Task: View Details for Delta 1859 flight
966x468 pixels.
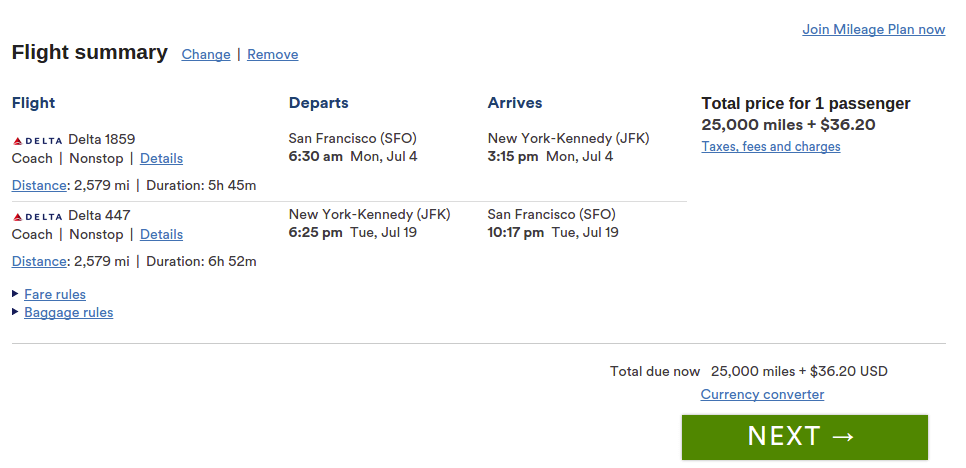Action: pos(161,158)
